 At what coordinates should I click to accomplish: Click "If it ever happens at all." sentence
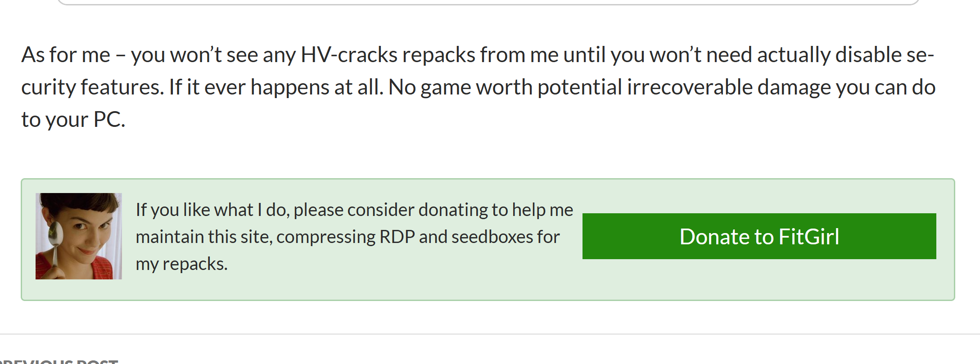coord(276,87)
